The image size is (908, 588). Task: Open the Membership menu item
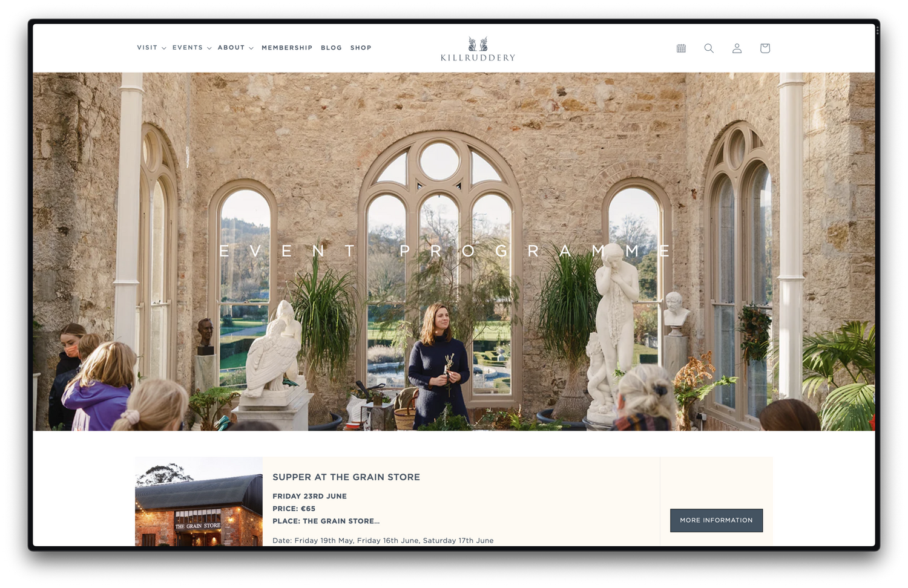[x=287, y=48]
